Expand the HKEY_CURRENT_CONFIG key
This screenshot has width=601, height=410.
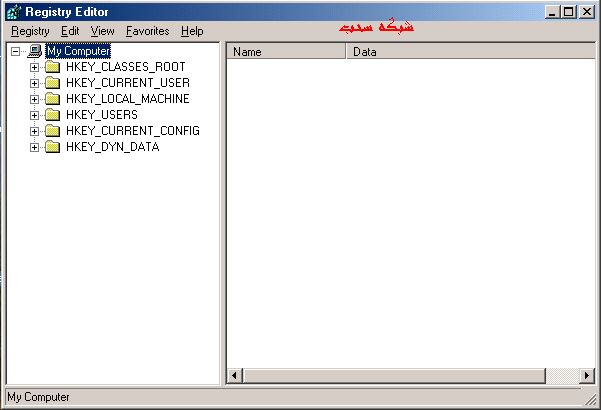click(x=34, y=131)
